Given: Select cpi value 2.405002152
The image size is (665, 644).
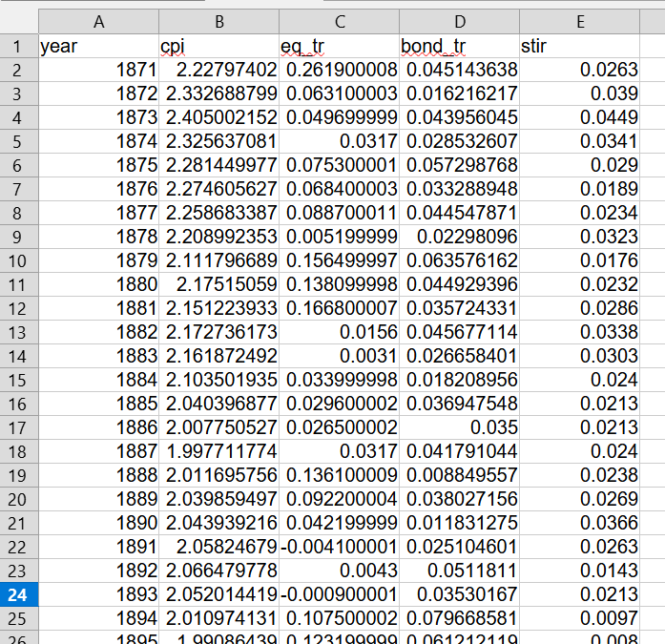Looking at the screenshot, I should coord(218,117).
